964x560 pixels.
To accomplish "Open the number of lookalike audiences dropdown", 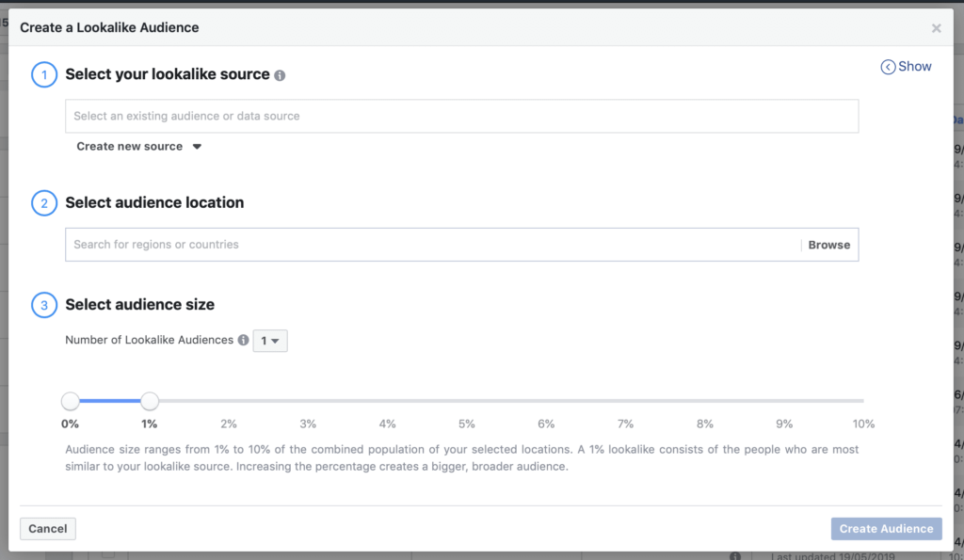I will [270, 341].
